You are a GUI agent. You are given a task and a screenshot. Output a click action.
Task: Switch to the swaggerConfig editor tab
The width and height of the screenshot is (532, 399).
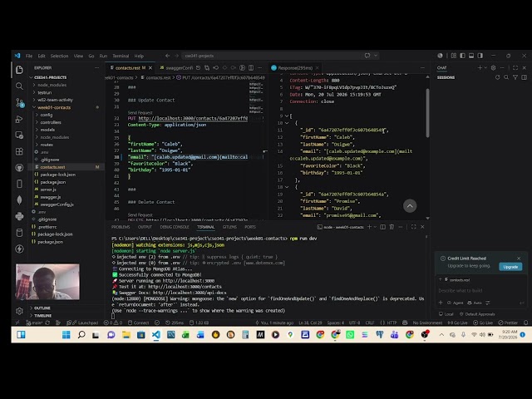coord(175,68)
